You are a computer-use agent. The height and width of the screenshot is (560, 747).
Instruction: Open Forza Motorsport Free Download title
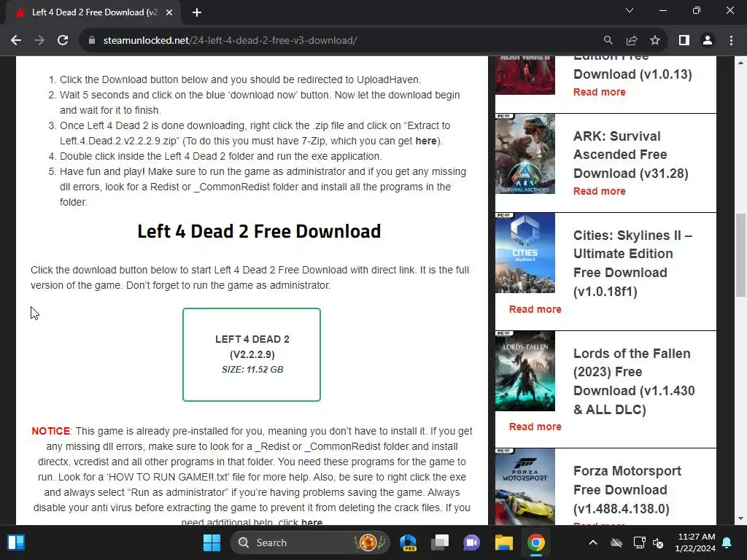(627, 489)
